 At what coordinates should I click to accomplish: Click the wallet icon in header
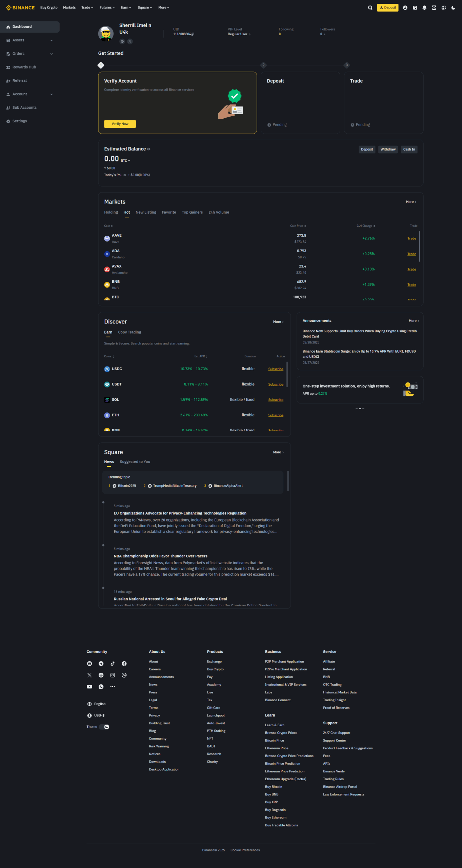point(415,8)
